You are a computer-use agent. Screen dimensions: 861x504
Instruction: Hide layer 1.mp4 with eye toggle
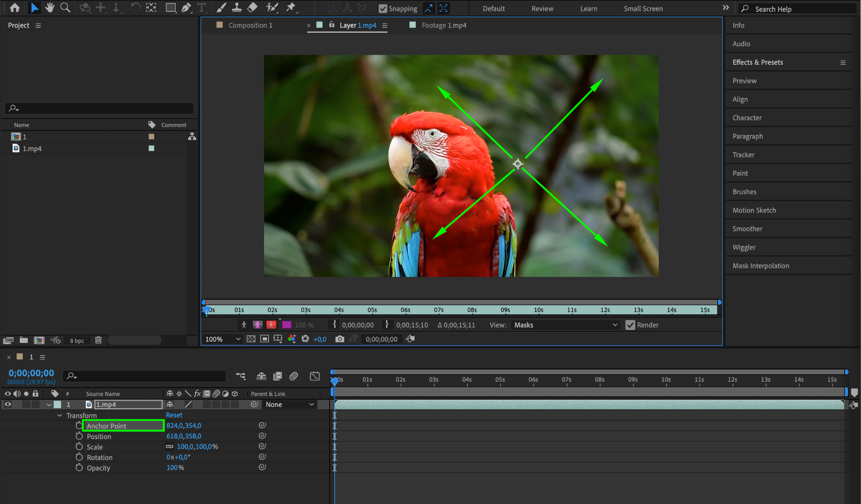pos(8,404)
